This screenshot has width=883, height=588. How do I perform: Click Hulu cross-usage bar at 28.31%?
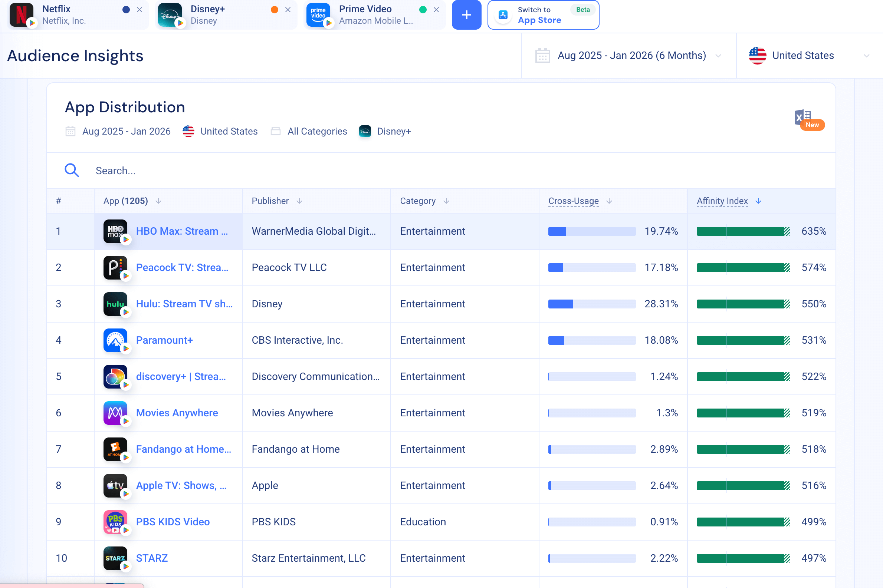coord(592,304)
